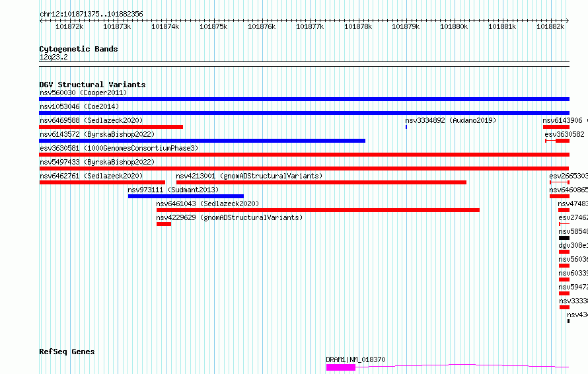Open the nsv6143572 (ByrskaBishop2022) label
The image size is (588, 374).
pos(97,134)
